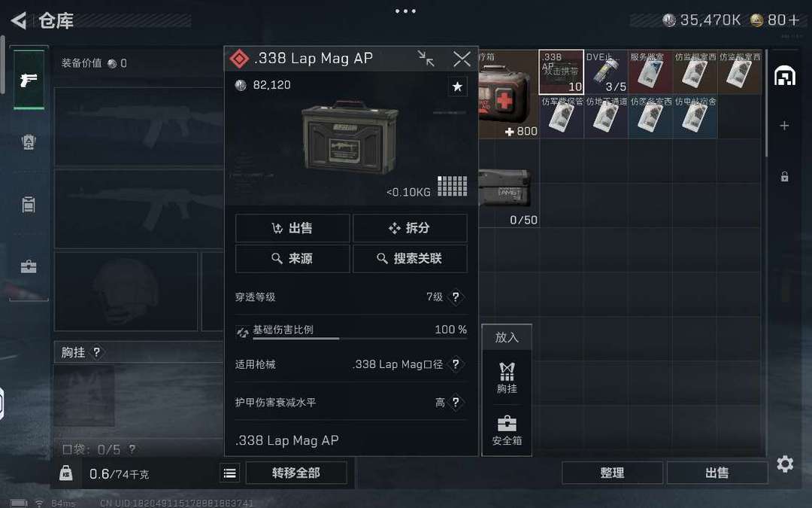
Task: Select the DVE item thumbnail showing 3/5
Action: coord(606,72)
